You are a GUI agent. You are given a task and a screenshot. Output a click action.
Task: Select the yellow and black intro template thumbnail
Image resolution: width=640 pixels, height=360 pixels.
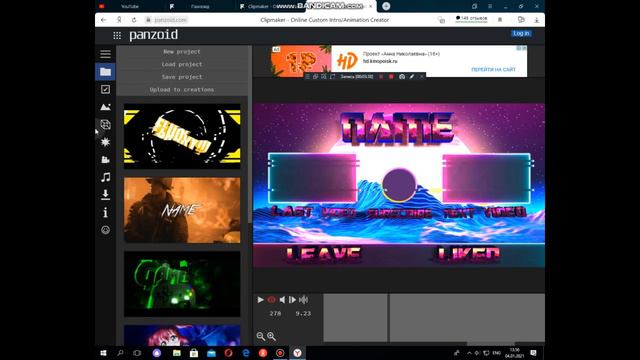(182, 136)
